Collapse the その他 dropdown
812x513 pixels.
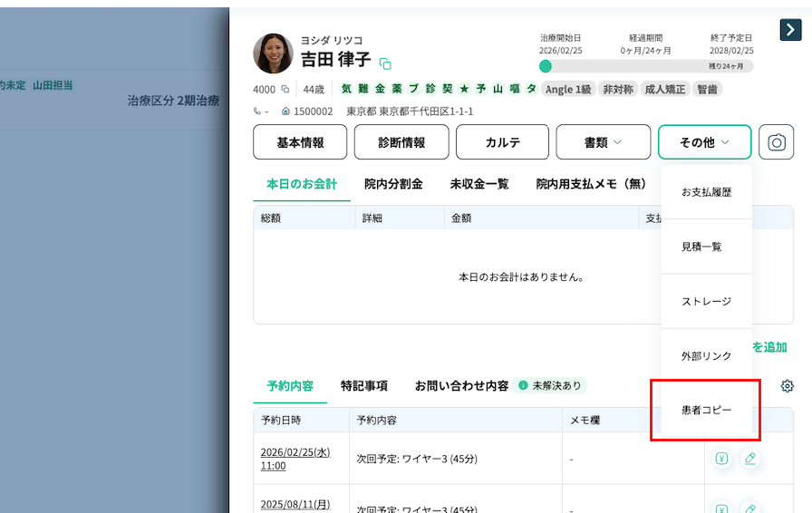pyautogui.click(x=704, y=142)
